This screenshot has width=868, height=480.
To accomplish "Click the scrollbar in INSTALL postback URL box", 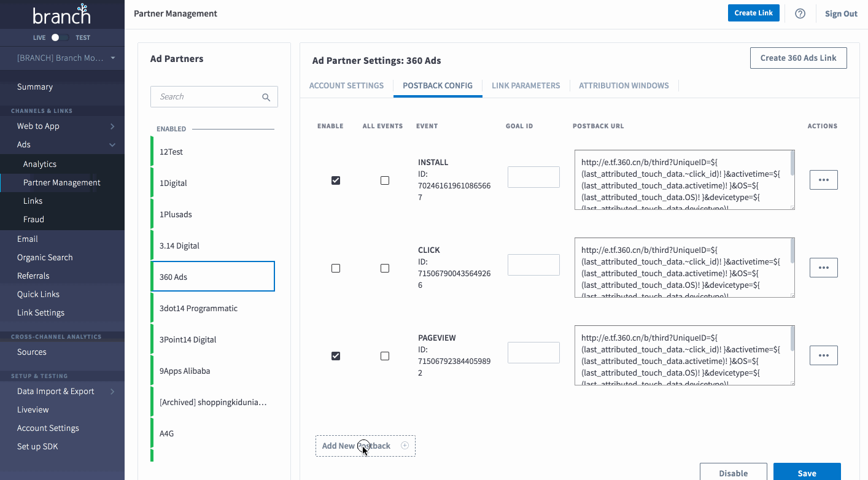I will (x=792, y=163).
